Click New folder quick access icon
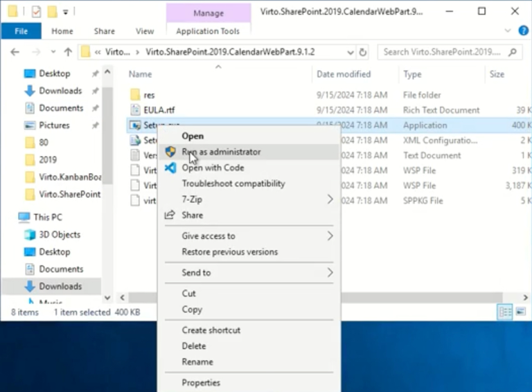532x392 pixels. tap(52, 12)
